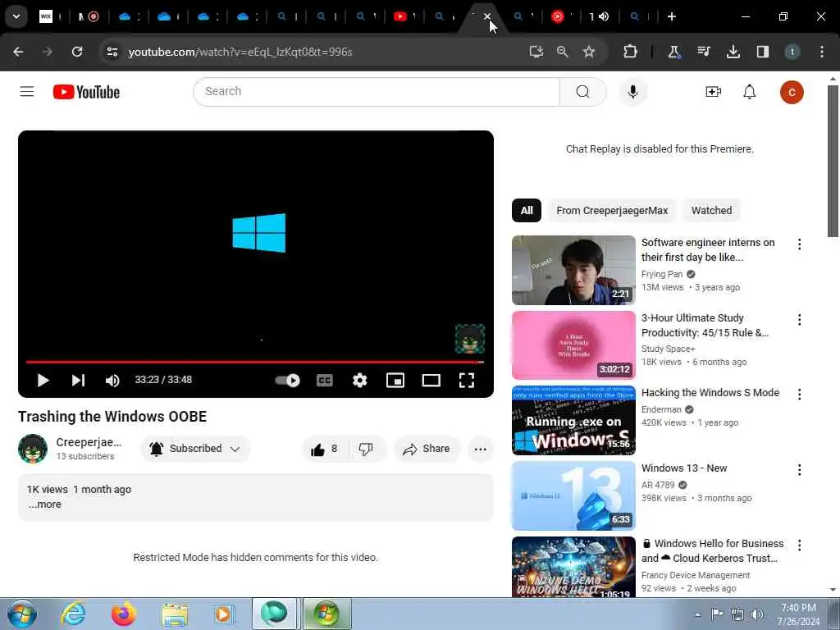840x630 pixels.
Task: Go to the YouTube home logo
Action: 86,92
